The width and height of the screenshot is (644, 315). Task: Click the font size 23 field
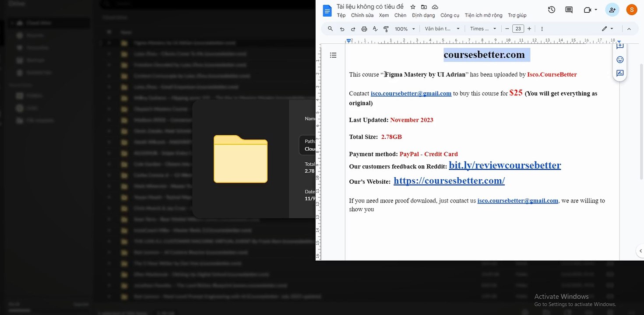click(518, 29)
